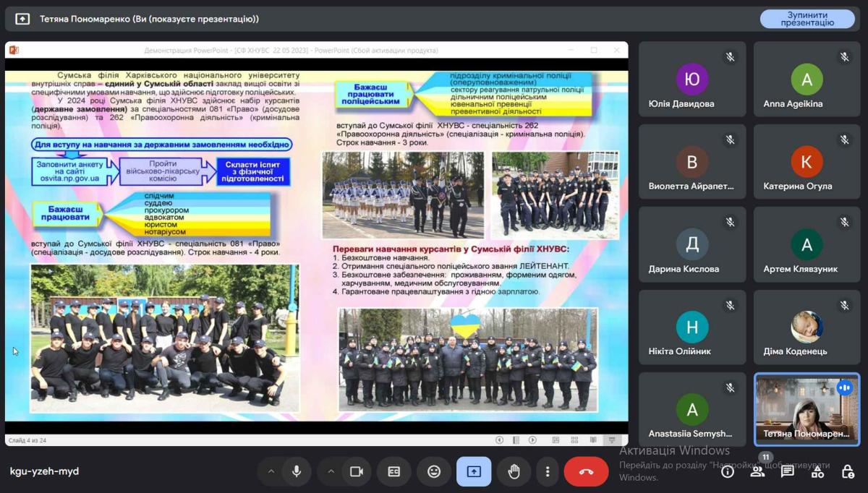Show the participants list

pyautogui.click(x=757, y=471)
